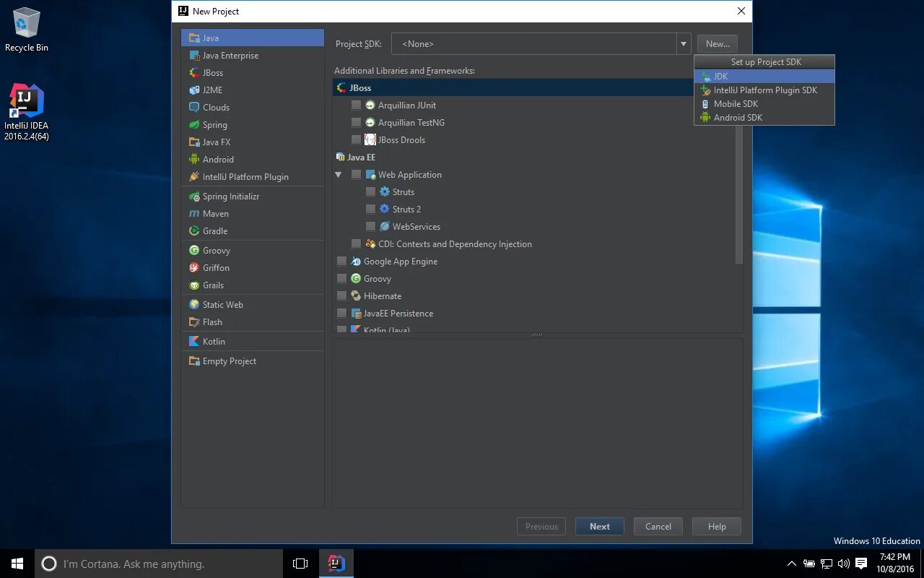
Task: Open the Action Center notifications icon
Action: point(860,564)
